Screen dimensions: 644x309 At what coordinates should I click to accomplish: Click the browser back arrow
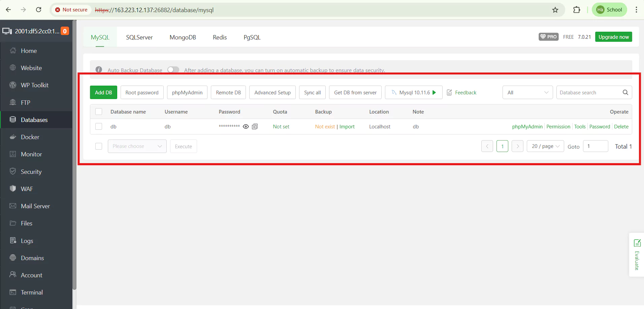point(8,10)
